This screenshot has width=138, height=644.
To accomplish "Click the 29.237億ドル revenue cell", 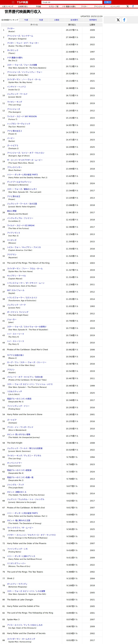I will 72,30.
